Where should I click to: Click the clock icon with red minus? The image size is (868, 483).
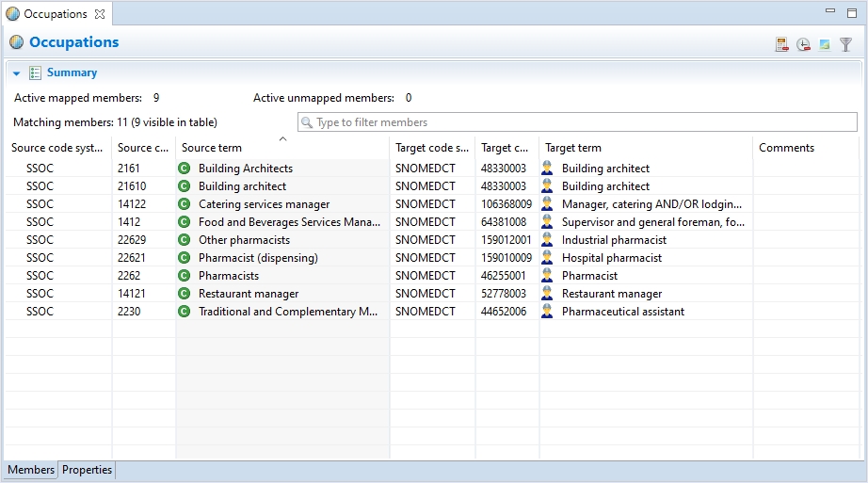point(803,44)
